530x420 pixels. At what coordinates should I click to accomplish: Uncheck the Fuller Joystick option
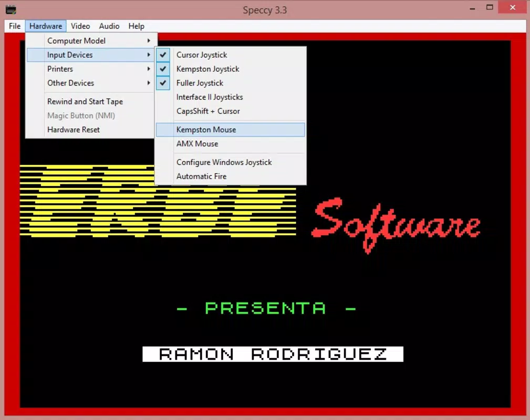(231, 83)
